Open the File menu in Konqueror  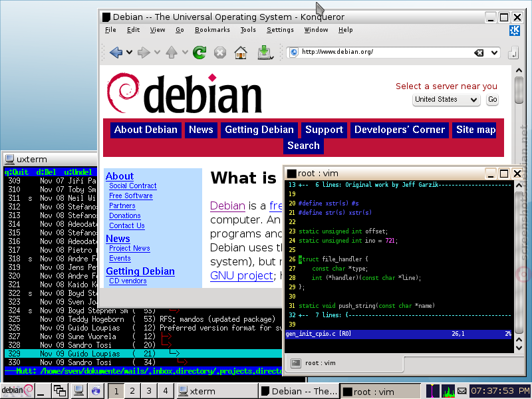coord(110,30)
